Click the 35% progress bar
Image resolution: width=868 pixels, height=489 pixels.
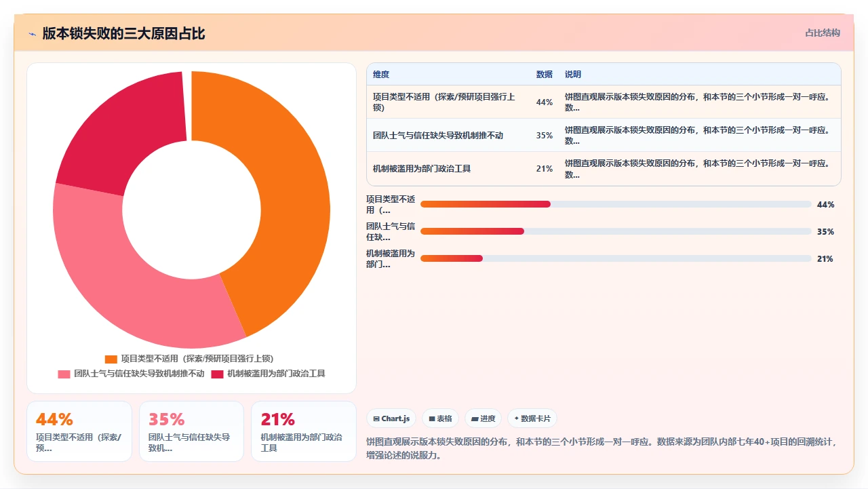[616, 231]
